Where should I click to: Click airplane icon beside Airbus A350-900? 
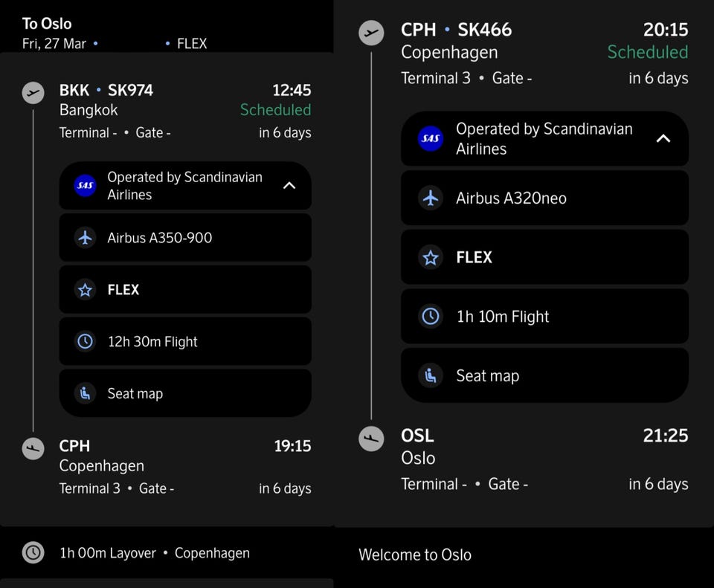point(85,238)
